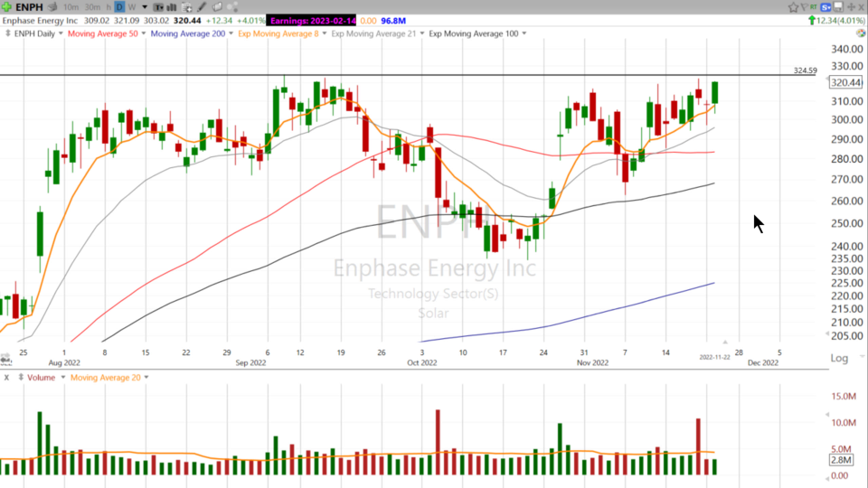
Task: Click the small icon at bottom-left of price chart
Action: 5,360
